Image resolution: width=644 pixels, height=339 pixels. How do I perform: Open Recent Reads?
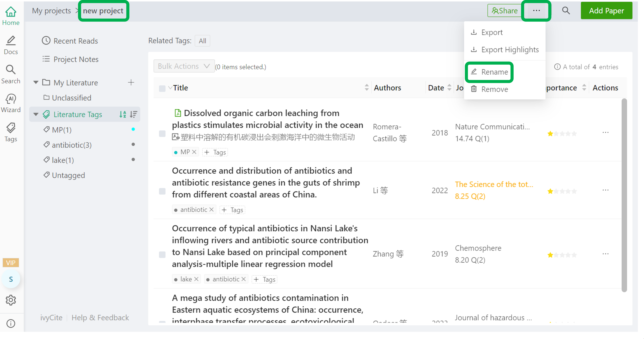70,41
